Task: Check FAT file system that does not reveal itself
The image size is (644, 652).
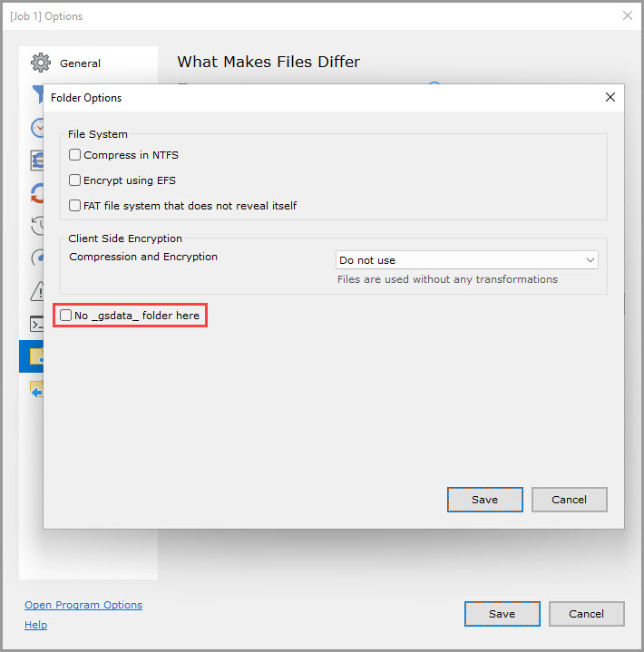Action: 75,206
